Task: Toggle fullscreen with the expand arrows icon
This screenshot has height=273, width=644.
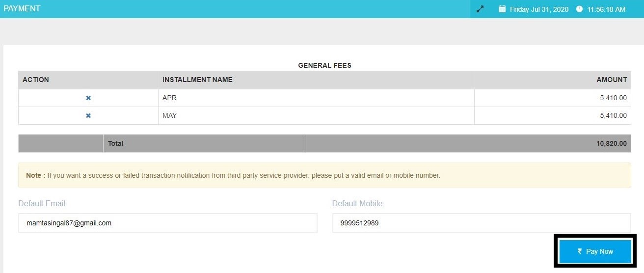Action: (480, 9)
